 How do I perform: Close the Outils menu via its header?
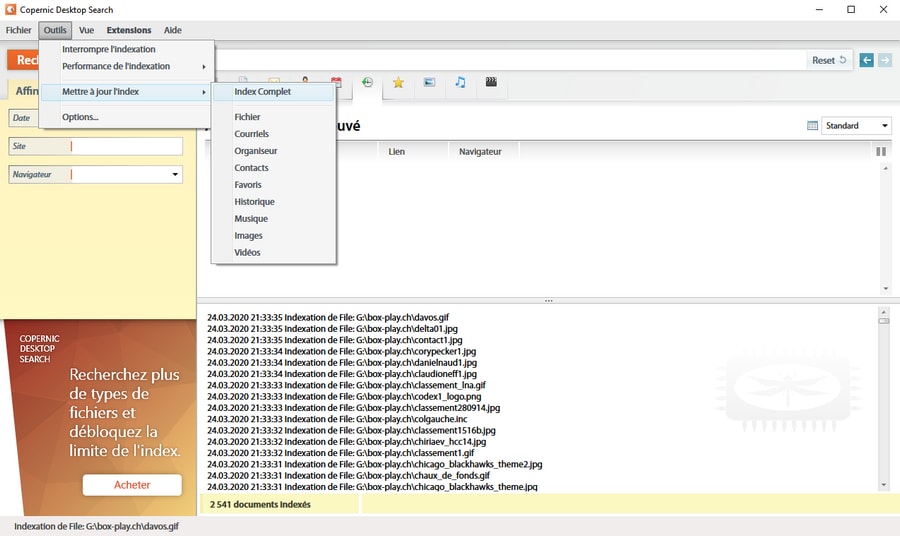[x=55, y=30]
